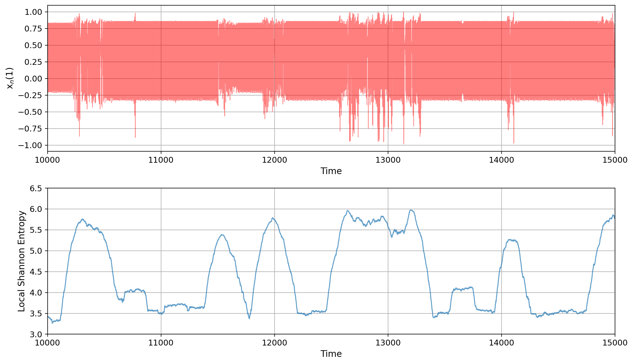Click the x_n(1) y-axis label

click(x=10, y=78)
